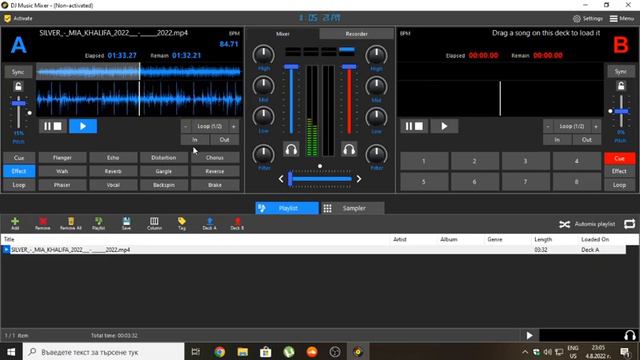
Task: Click the crossfader slider handle
Action: pos(290,179)
